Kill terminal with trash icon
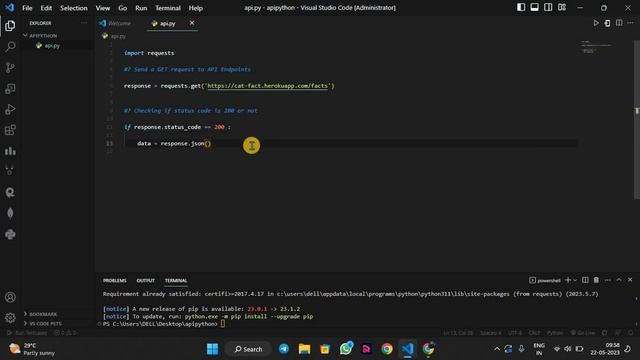This screenshot has height=360, width=640. pyautogui.click(x=596, y=280)
